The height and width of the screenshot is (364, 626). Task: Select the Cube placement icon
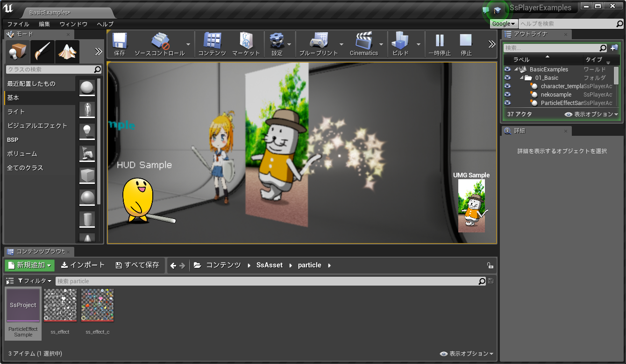[87, 175]
